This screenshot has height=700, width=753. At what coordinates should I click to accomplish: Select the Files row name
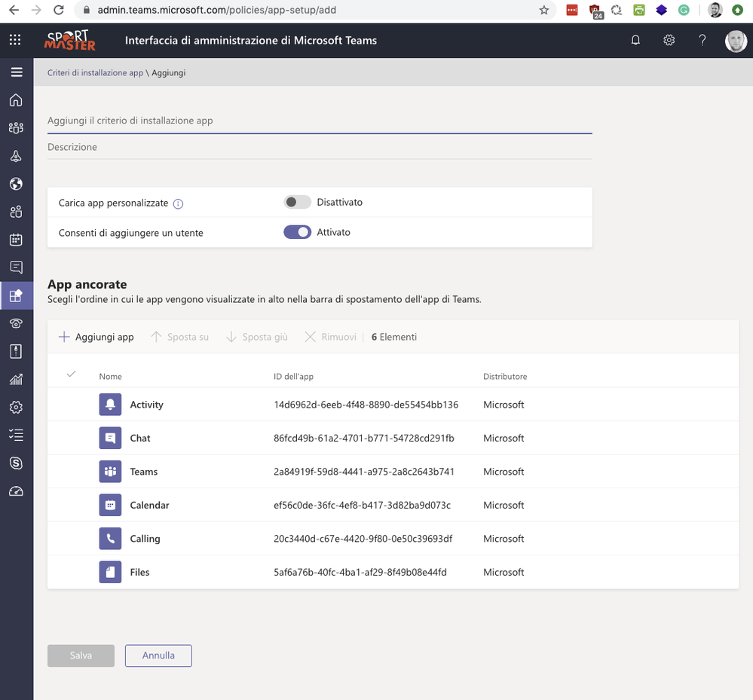click(x=139, y=572)
